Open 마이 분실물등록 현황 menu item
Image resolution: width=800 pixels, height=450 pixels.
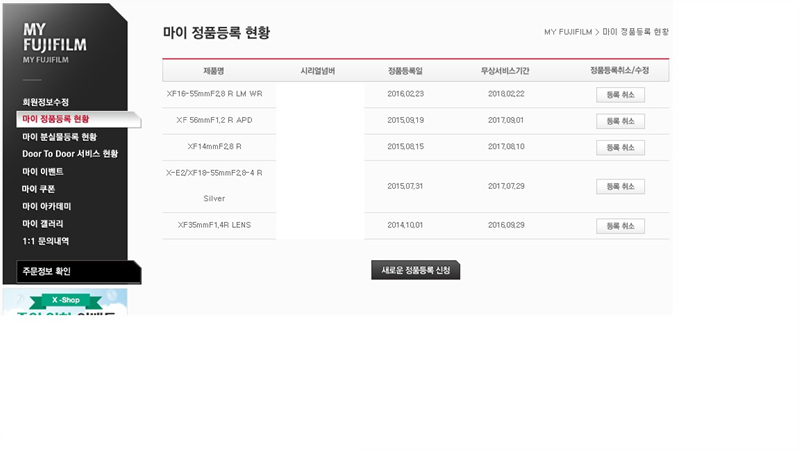60,137
